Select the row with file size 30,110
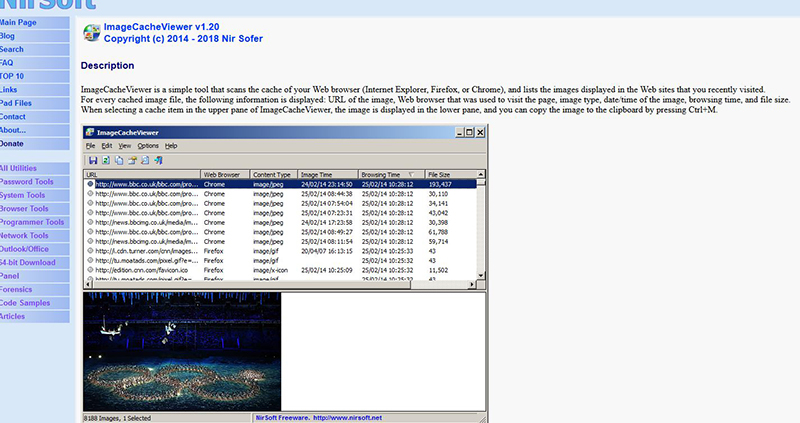The height and width of the screenshot is (423, 800). point(280,194)
